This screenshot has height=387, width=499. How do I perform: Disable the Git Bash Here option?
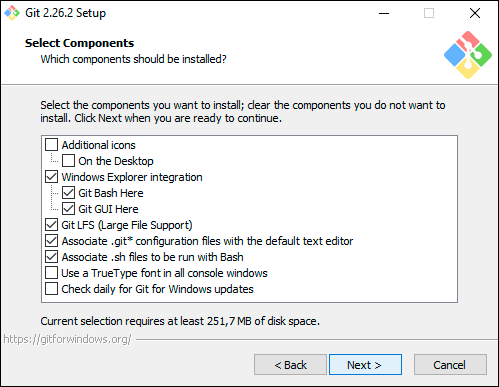click(x=68, y=193)
